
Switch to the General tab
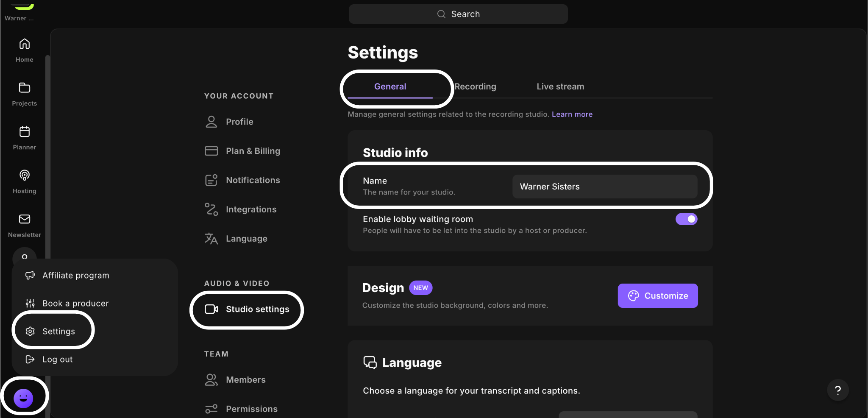390,86
